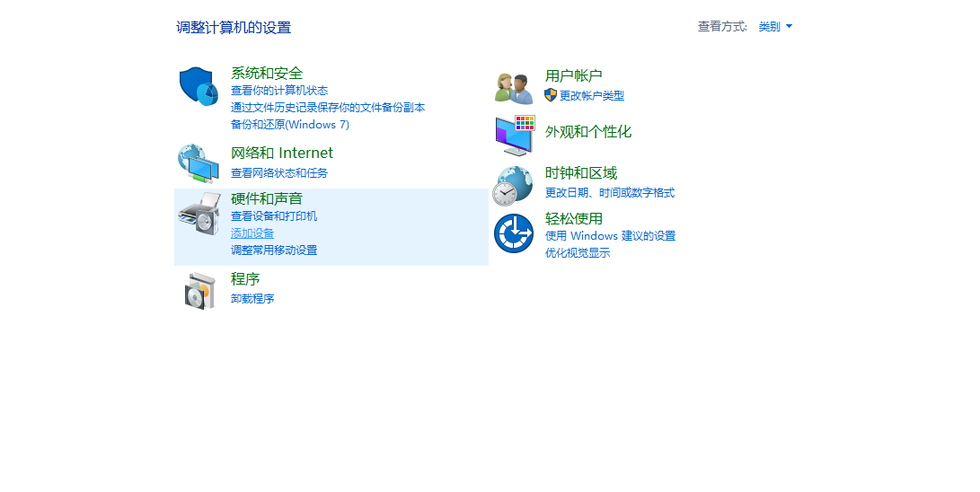Viewport: 980px width, 492px height.
Task: Open the 网络和 Internet heading
Action: [282, 153]
